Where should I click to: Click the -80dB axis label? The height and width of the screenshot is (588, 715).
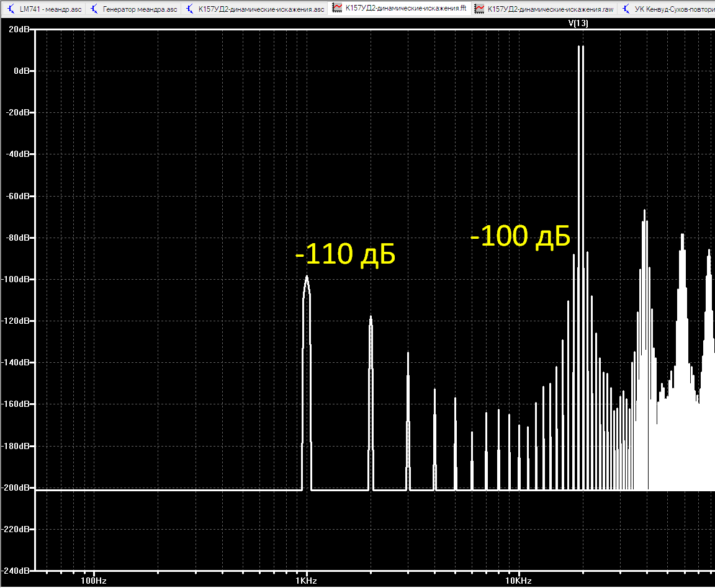tap(17, 238)
